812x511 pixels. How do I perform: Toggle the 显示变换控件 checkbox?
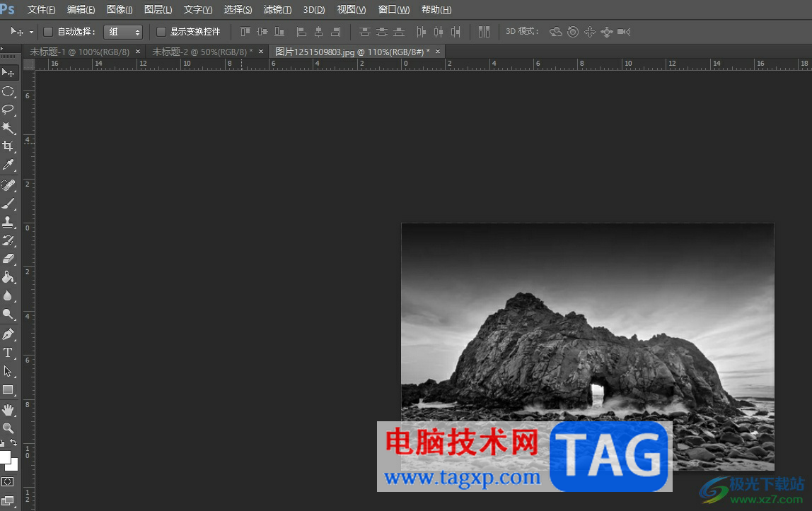click(x=161, y=32)
